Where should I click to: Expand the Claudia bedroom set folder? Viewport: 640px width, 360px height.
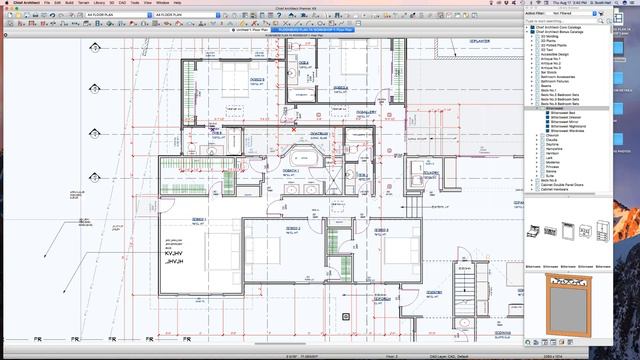(537, 140)
